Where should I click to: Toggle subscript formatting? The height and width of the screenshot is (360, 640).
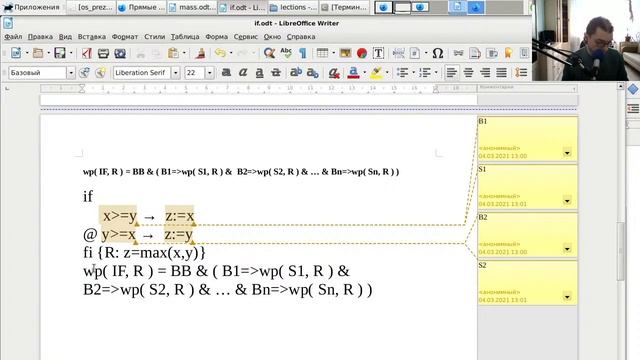(x=313, y=73)
